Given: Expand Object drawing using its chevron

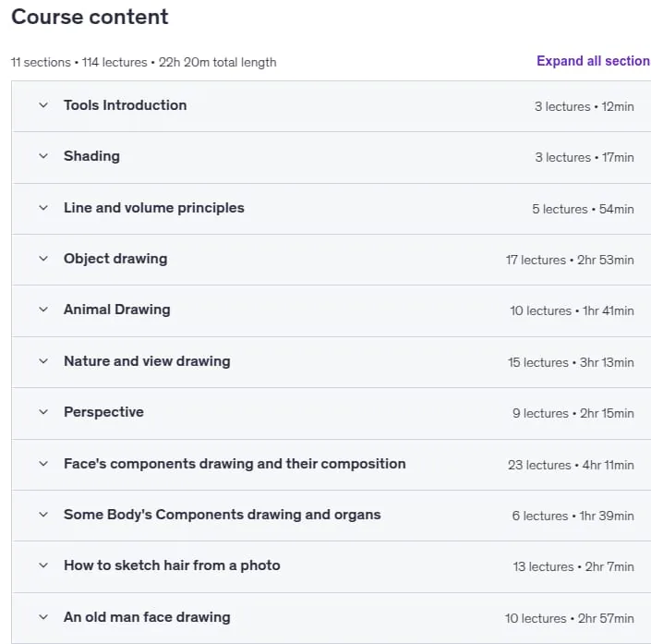Looking at the screenshot, I should 43,259.
